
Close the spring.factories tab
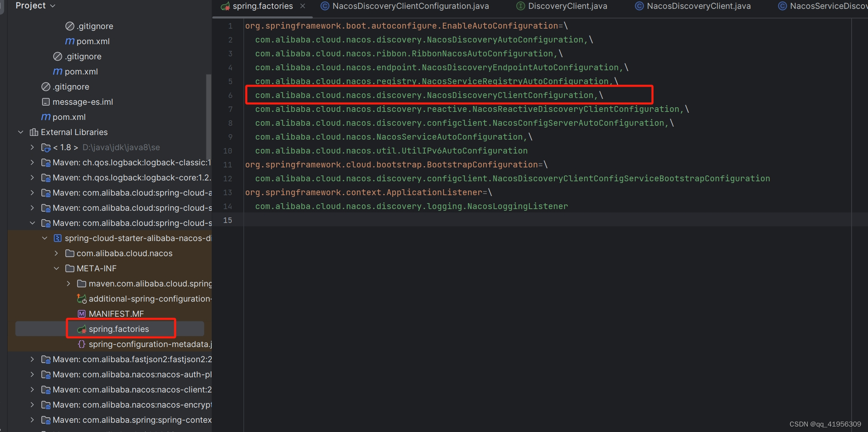point(303,6)
